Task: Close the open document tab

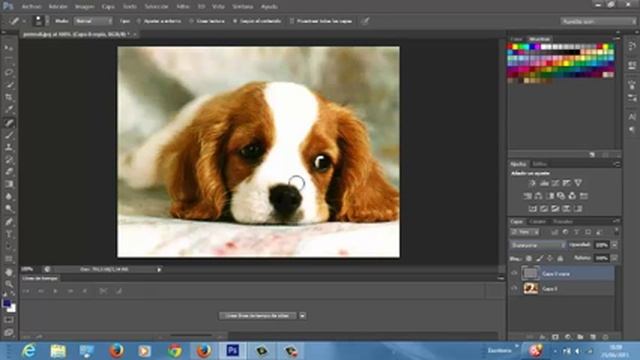Action: [135, 35]
